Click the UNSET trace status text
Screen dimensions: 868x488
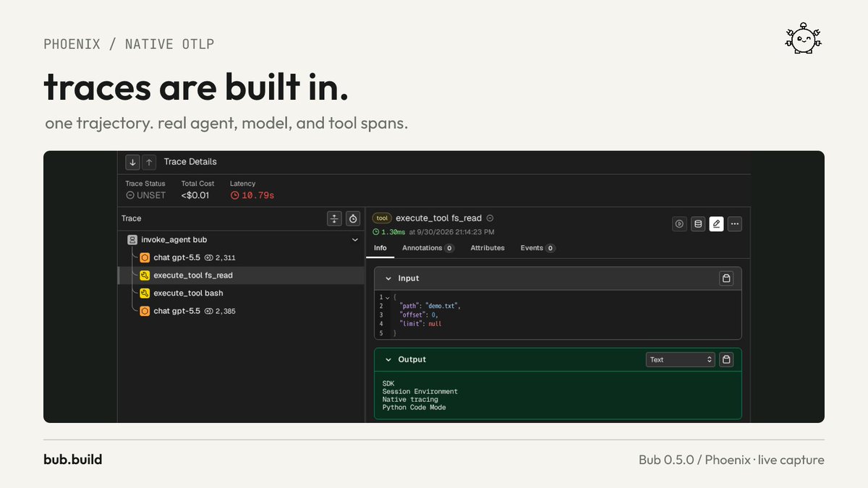tap(151, 195)
